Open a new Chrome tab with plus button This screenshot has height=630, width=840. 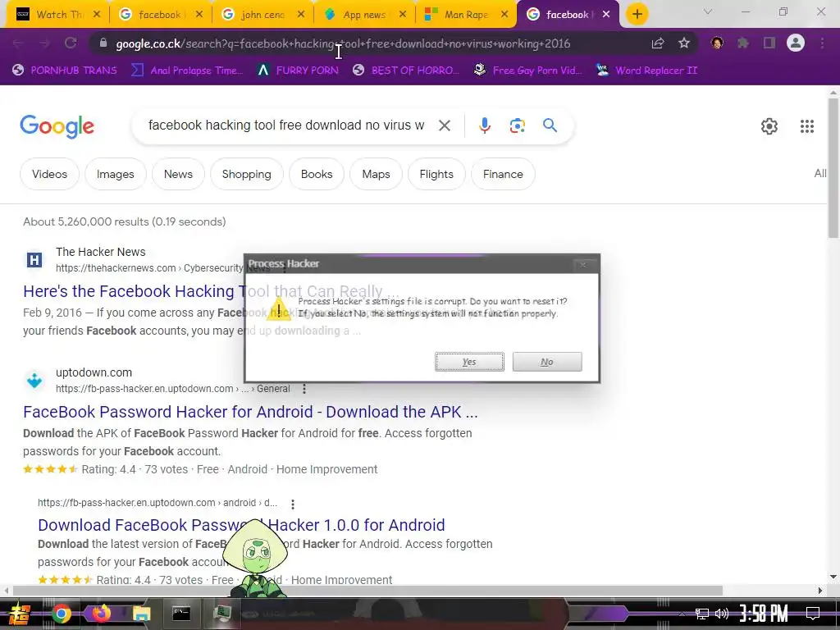click(x=637, y=15)
